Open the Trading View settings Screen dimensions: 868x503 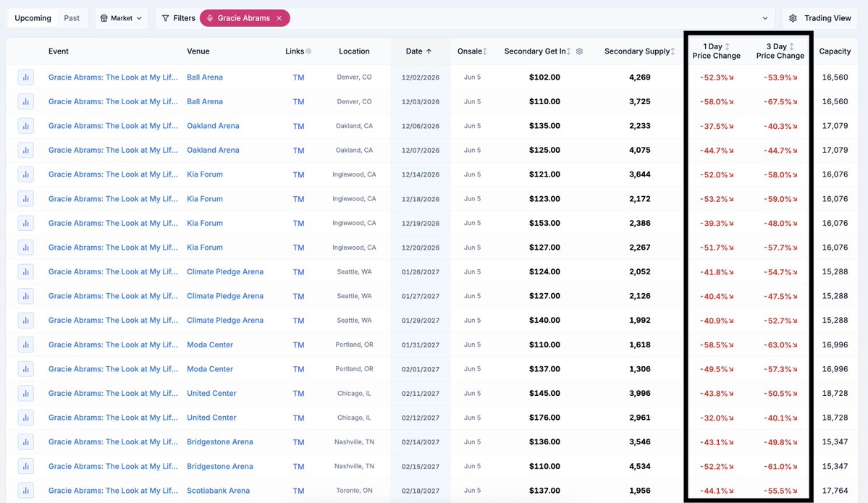click(x=819, y=18)
